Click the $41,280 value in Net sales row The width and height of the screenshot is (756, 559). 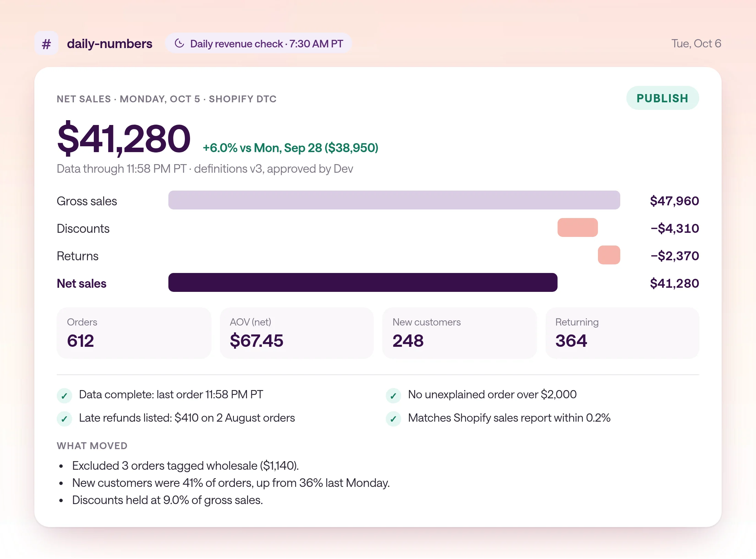pos(674,283)
